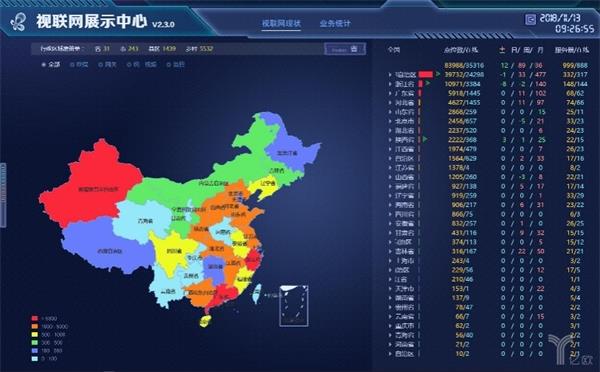Click the icon inside the top-right filter button
This screenshot has width=600, height=372.
[x=354, y=49]
